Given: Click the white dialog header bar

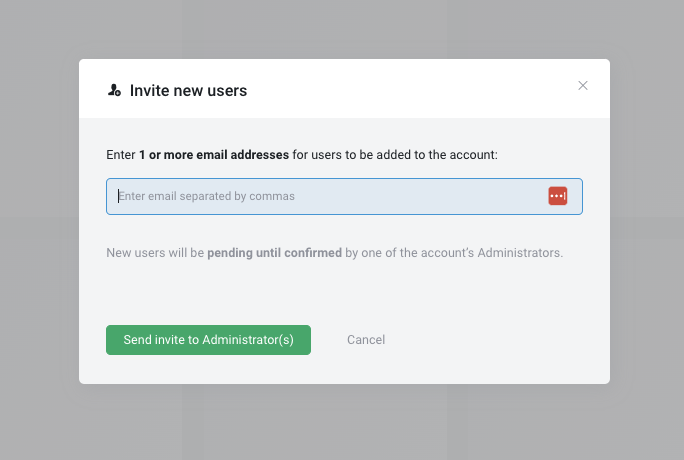Looking at the screenshot, I should tap(400, 89).
